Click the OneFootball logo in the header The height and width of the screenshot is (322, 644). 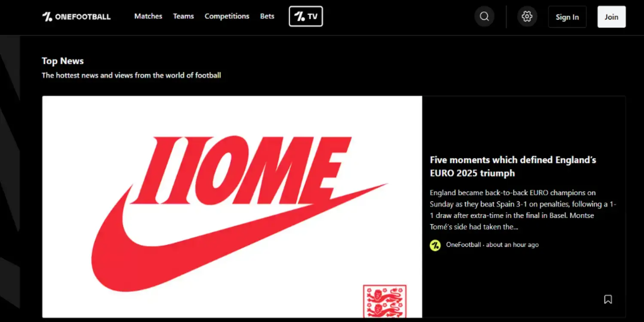point(76,17)
